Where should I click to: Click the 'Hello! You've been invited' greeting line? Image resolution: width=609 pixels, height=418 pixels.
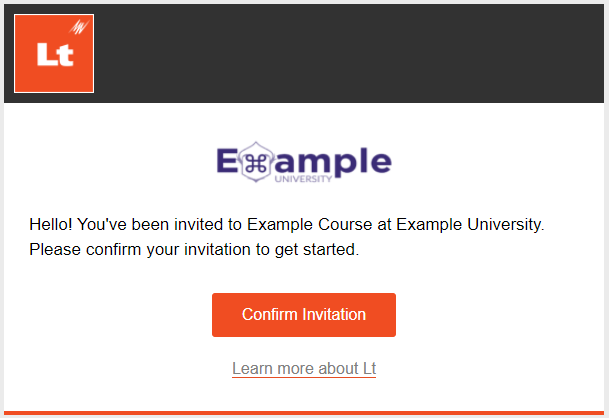point(287,225)
